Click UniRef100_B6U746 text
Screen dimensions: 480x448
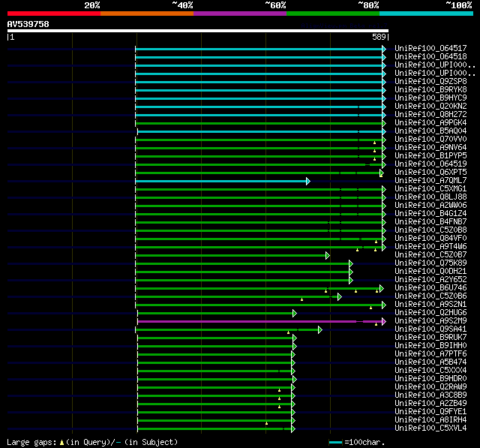(x=430, y=288)
